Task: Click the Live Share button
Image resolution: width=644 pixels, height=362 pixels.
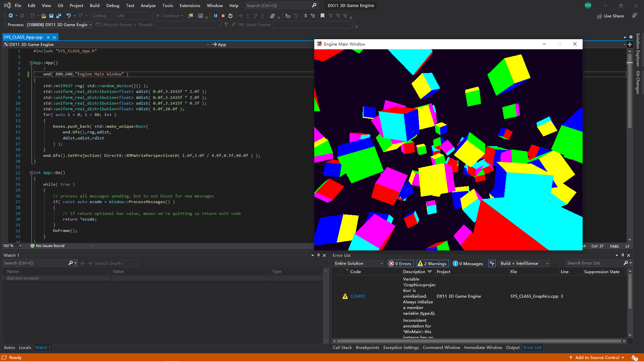Action: point(610,16)
